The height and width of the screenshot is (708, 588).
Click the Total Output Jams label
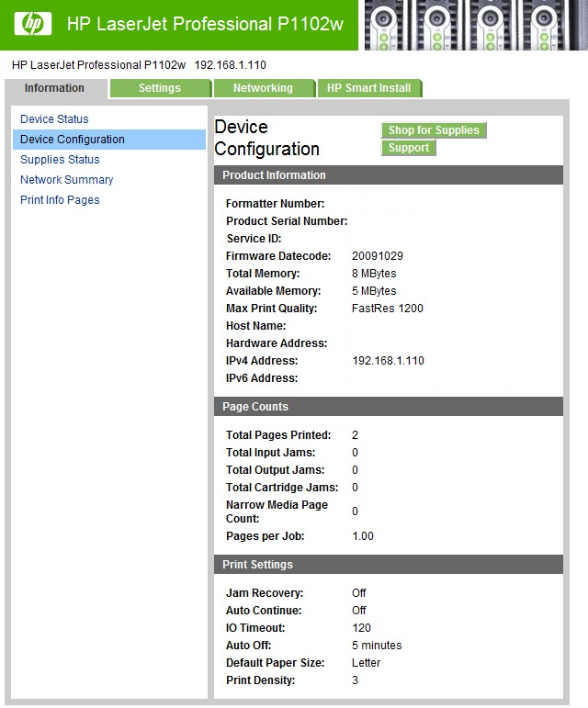(275, 470)
